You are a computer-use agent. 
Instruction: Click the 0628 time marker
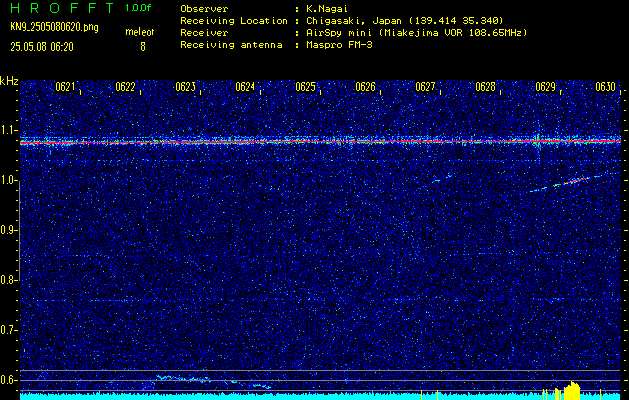tap(486, 87)
